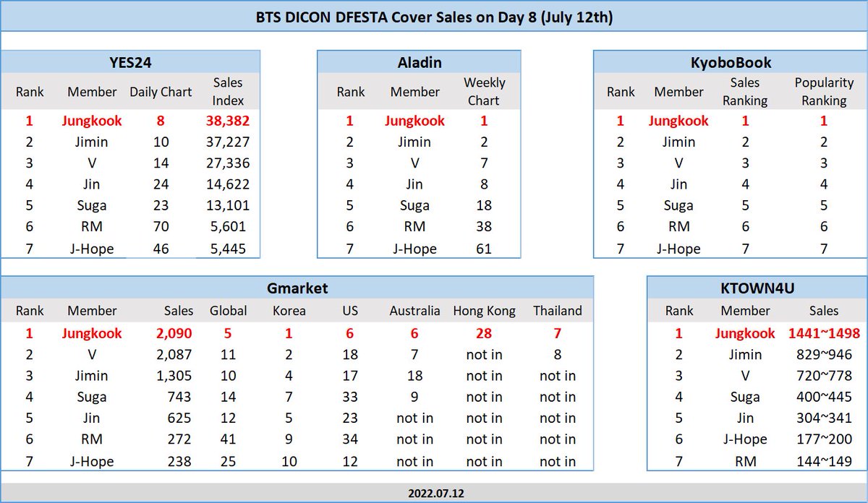The image size is (868, 503).
Task: Click the Member column header in Gmarket
Action: tap(92, 311)
